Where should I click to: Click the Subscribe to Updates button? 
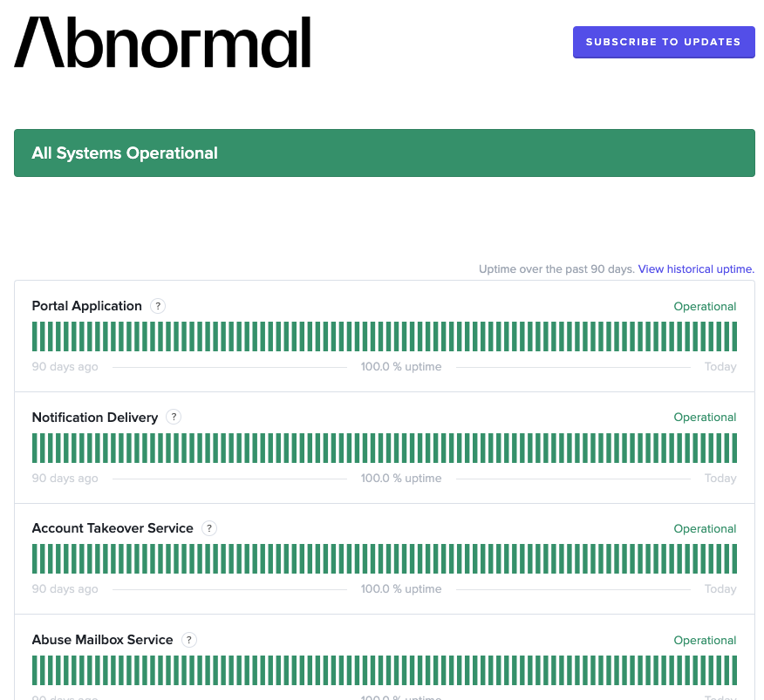coord(664,43)
